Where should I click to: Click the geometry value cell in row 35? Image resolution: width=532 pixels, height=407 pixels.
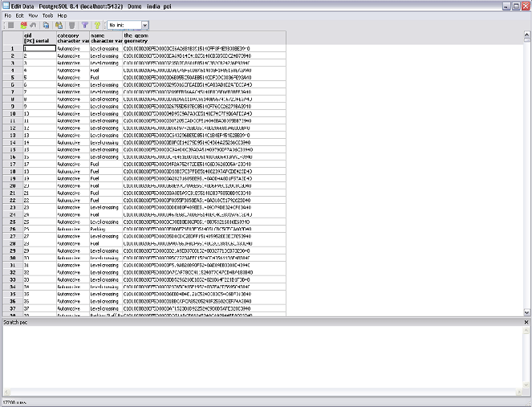click(x=204, y=295)
